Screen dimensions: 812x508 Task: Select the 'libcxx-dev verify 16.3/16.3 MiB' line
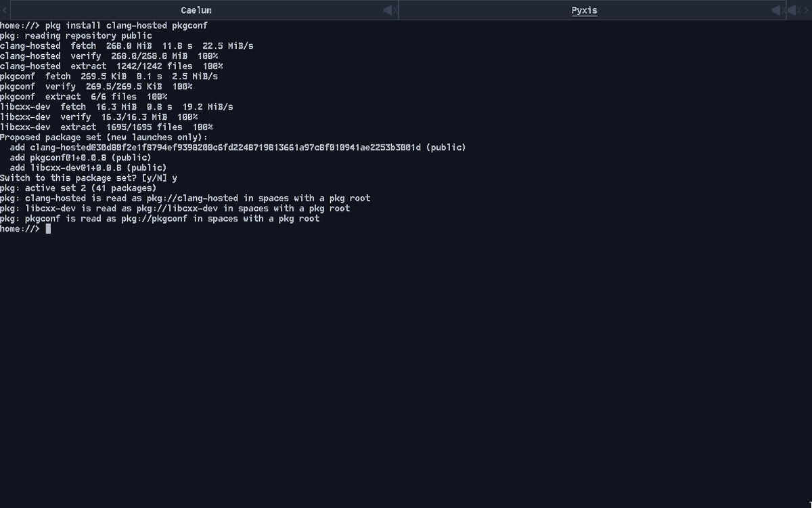pyautogui.click(x=99, y=117)
